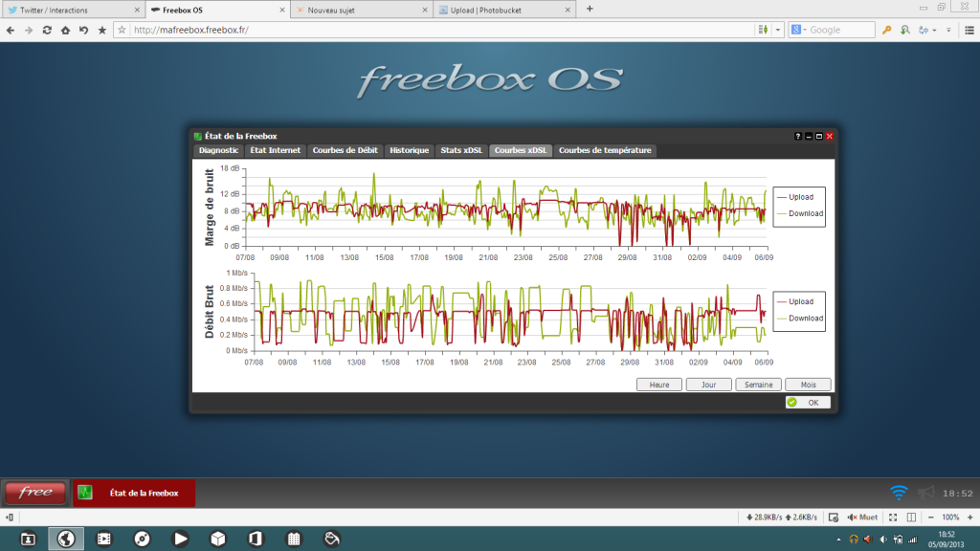Open the État Internet tab
This screenshot has width=980, height=551.
(x=275, y=150)
